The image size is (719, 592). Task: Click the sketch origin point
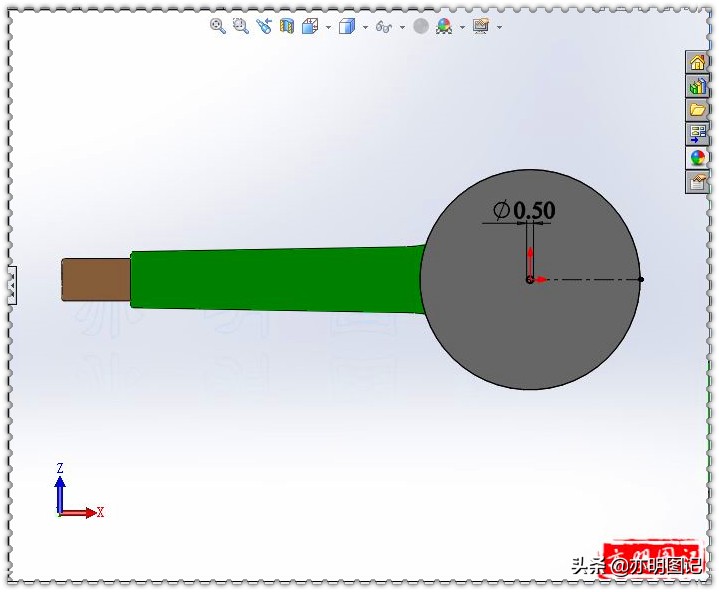pyautogui.click(x=530, y=279)
